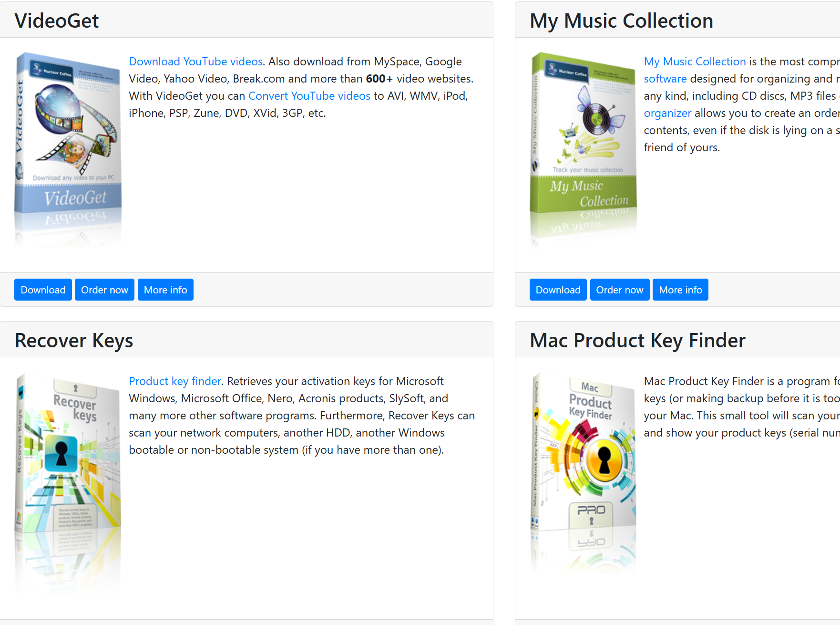The width and height of the screenshot is (840, 625).
Task: Download VideoGet using the Download button
Action: 43,290
